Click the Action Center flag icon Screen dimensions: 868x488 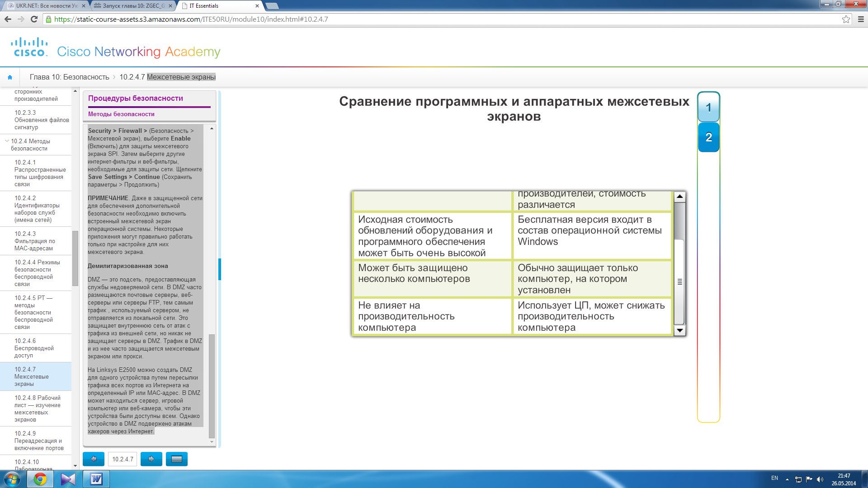point(809,479)
